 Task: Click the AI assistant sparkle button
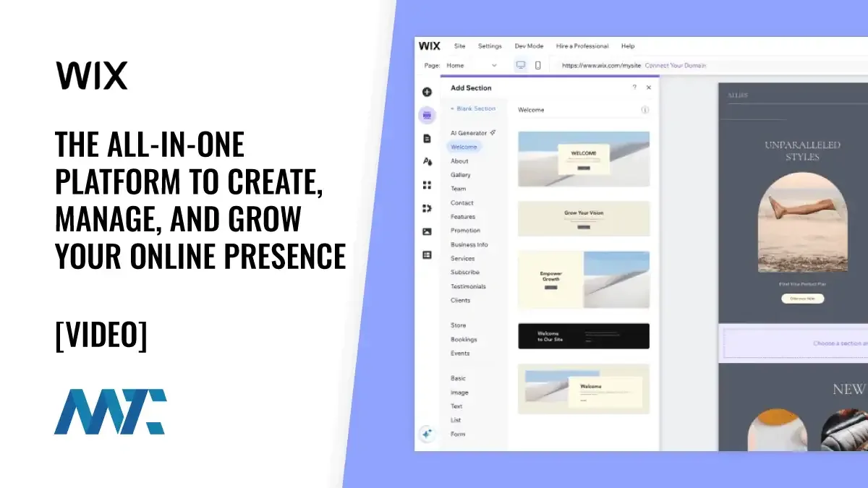click(427, 433)
